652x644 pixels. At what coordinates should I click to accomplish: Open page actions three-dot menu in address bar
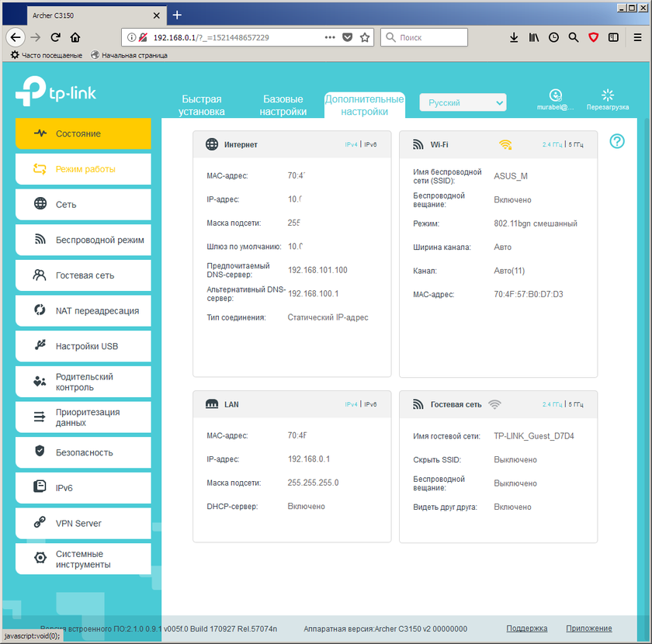(x=329, y=37)
